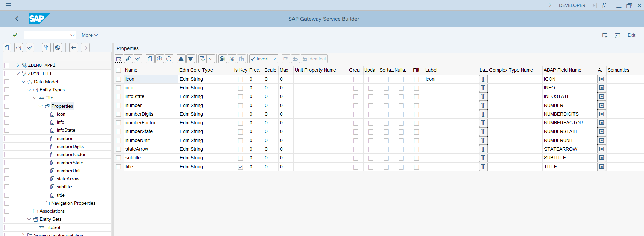Select Navigation Properties in the tree
This screenshot has width=644, height=236.
coord(73,203)
